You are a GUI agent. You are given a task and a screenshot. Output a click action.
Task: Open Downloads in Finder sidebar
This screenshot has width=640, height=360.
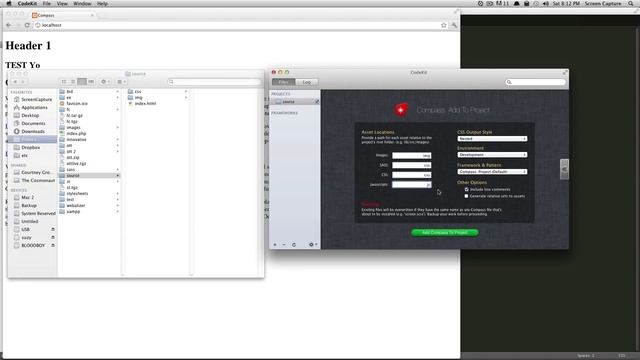click(33, 131)
